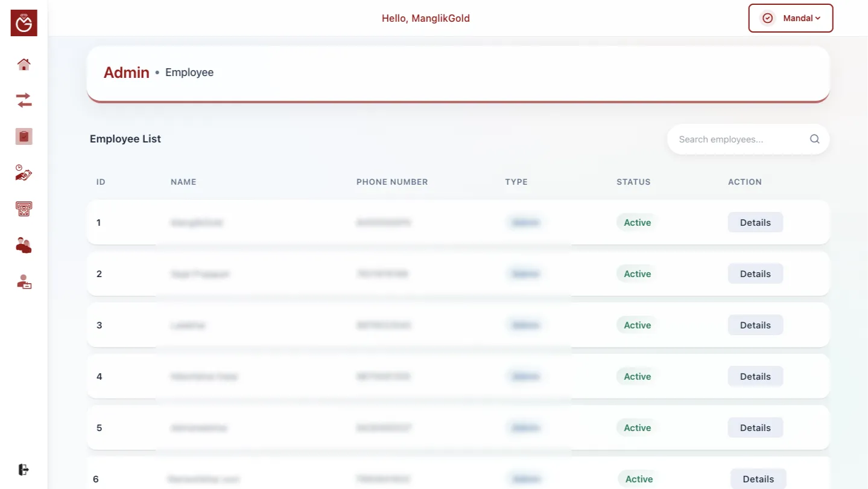Log out using the exit door icon
This screenshot has width=868, height=489.
(x=24, y=470)
